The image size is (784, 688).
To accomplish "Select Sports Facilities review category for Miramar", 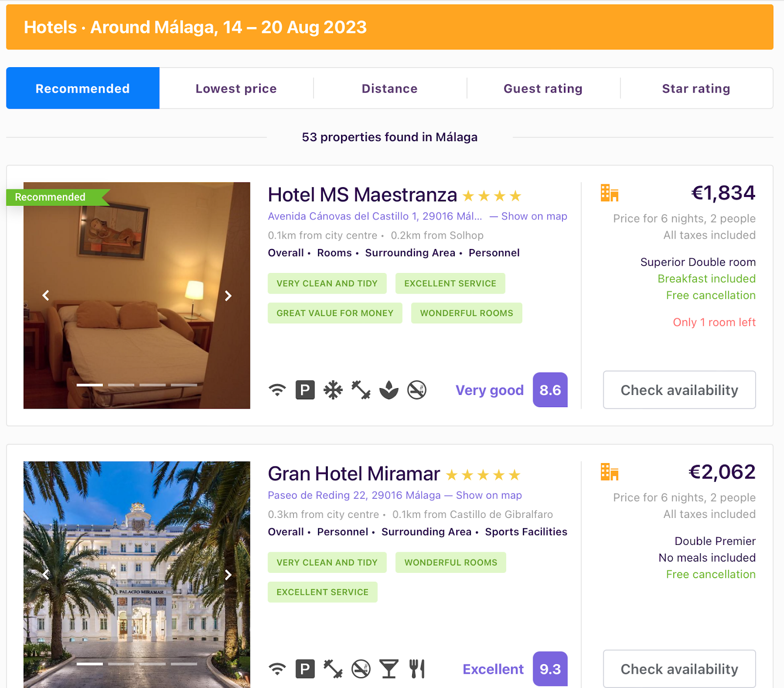I will (526, 532).
